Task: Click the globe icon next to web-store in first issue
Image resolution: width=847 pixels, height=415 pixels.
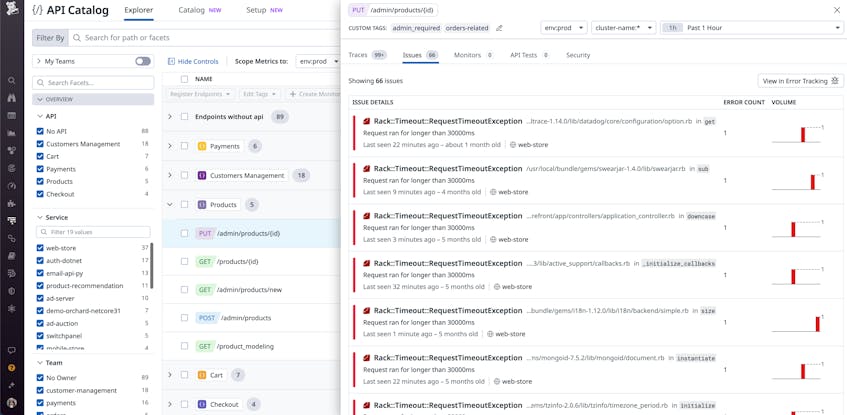Action: (x=513, y=145)
